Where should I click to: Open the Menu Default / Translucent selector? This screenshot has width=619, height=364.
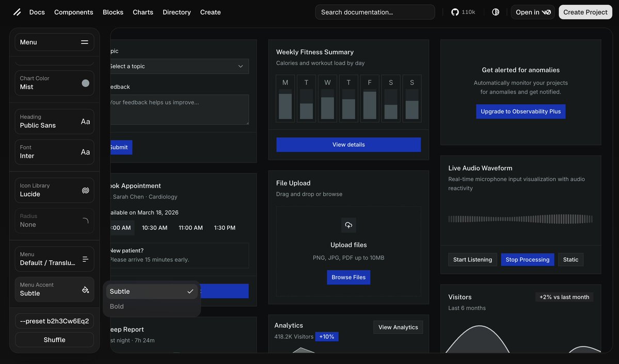pyautogui.click(x=55, y=259)
